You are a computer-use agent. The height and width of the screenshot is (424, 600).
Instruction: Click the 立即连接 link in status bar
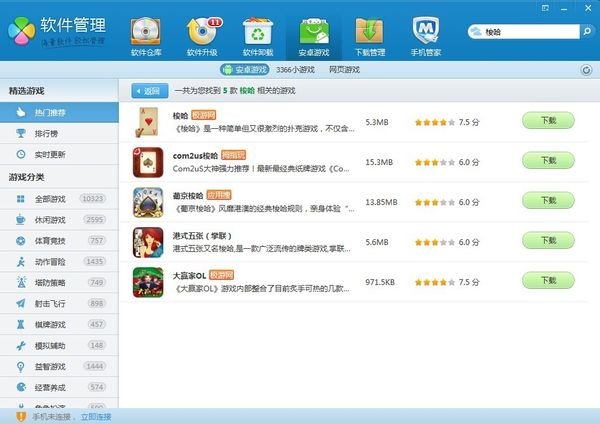[x=96, y=416]
